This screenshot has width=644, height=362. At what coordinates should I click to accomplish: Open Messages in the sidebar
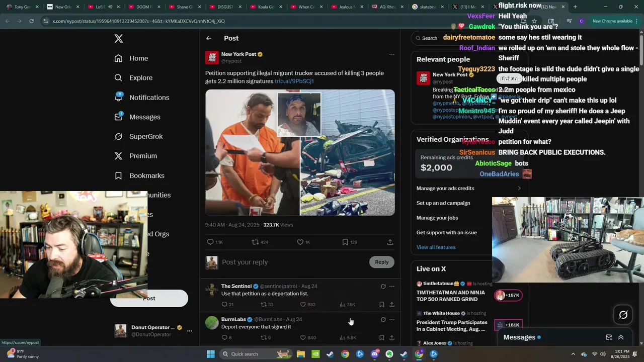pyautogui.click(x=137, y=117)
